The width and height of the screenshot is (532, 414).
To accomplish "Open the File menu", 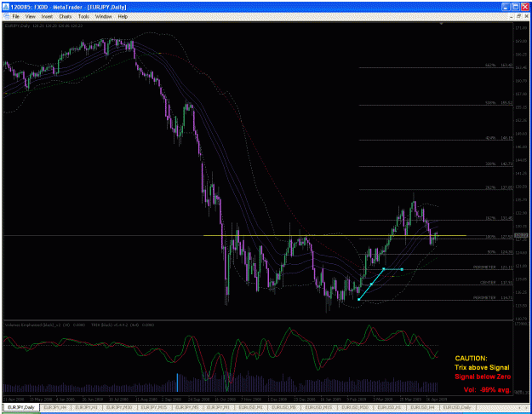I will tap(15, 16).
